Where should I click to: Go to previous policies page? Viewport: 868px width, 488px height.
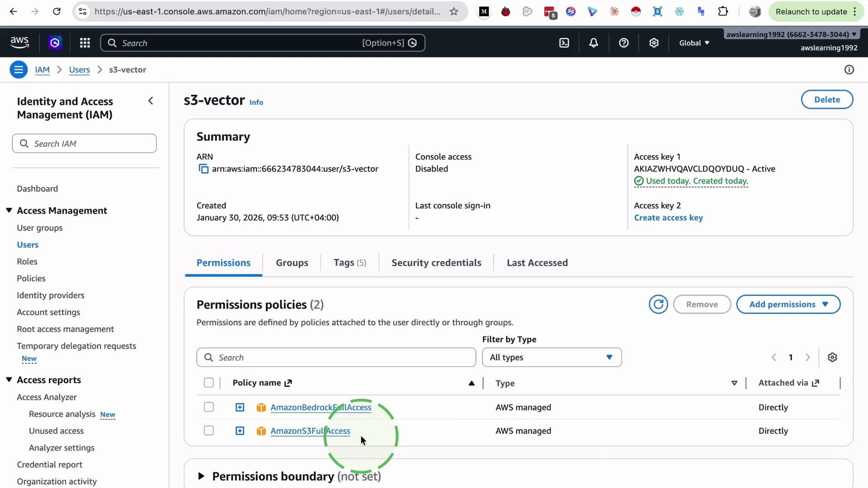tap(774, 357)
